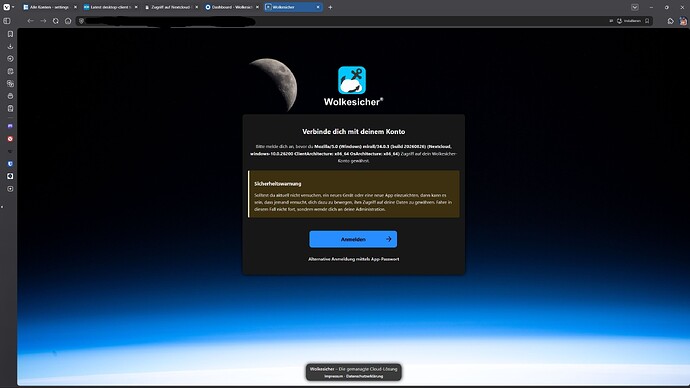Open the blue shield web panel
Screen dimensions: 690x388
click(10, 164)
